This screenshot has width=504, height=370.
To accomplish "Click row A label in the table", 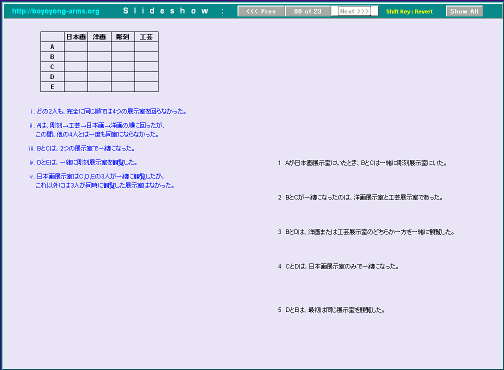I will (x=52, y=47).
